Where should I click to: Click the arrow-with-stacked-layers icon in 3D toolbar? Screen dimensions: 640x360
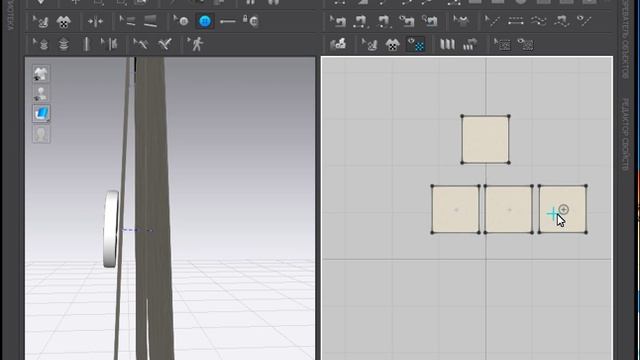[x=40, y=44]
